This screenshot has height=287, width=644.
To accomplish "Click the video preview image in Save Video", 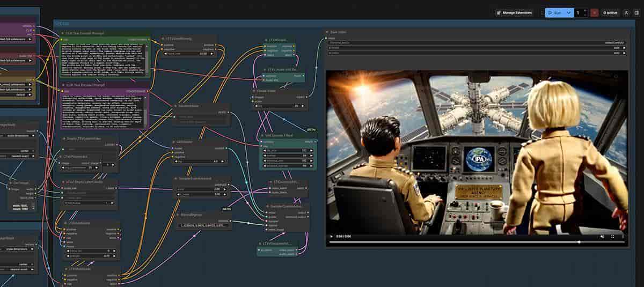I will (x=477, y=152).
